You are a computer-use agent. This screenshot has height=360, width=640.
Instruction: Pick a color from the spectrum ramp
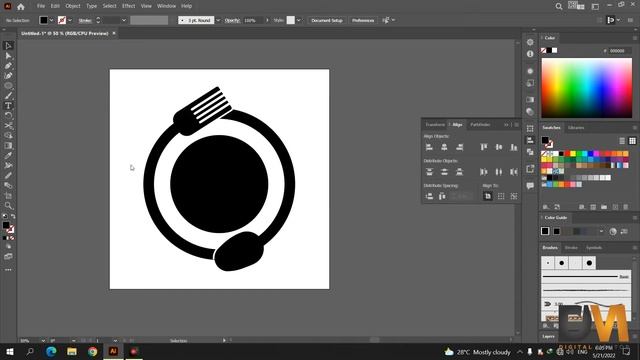tap(587, 88)
